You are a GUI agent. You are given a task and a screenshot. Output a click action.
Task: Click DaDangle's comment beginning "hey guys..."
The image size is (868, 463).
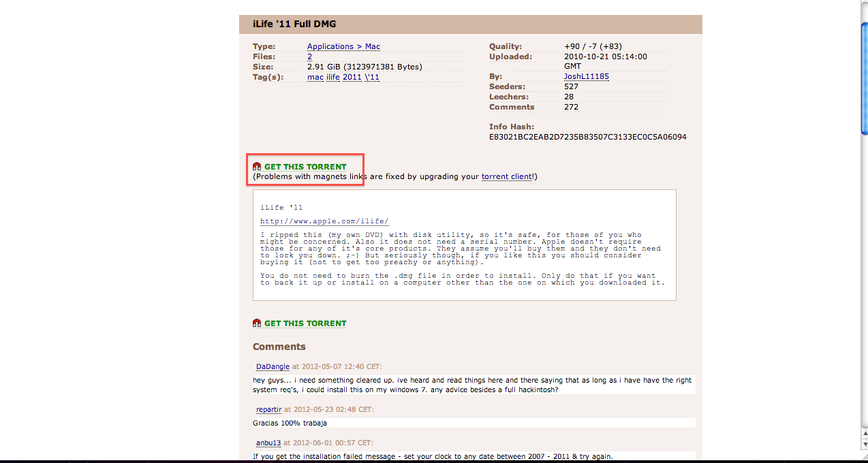(472, 385)
